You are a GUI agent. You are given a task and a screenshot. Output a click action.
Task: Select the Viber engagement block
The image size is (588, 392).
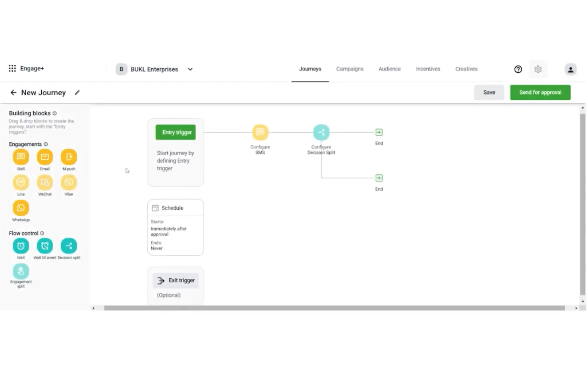point(69,182)
